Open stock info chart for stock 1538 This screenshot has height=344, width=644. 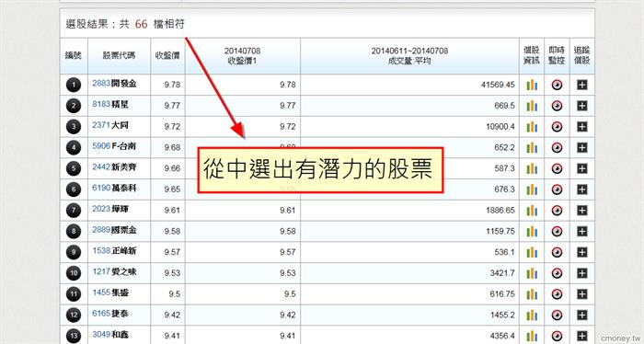pyautogui.click(x=532, y=252)
